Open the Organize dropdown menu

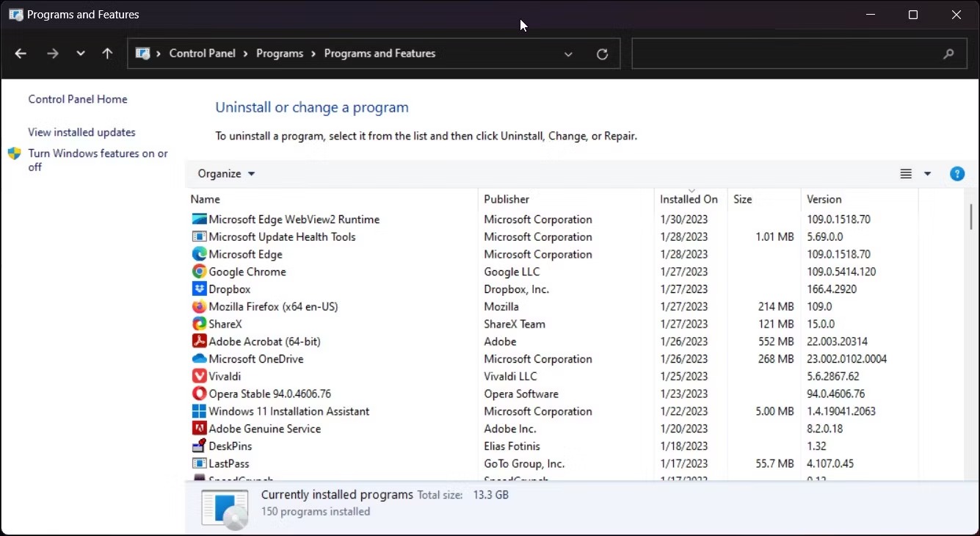point(226,174)
